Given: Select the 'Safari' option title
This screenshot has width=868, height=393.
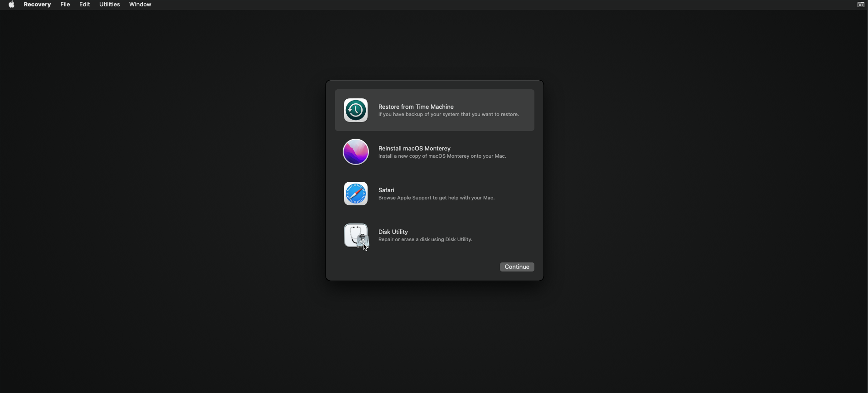Looking at the screenshot, I should coord(386,190).
